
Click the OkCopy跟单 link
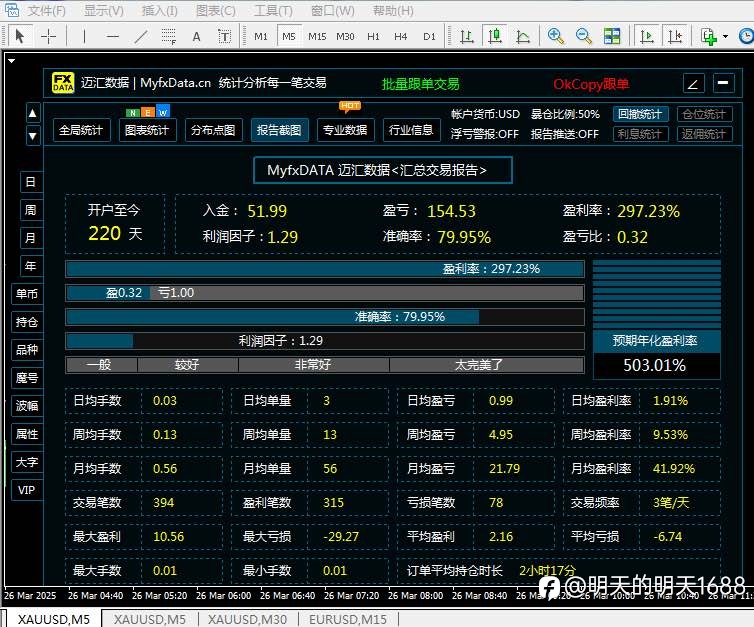click(591, 84)
